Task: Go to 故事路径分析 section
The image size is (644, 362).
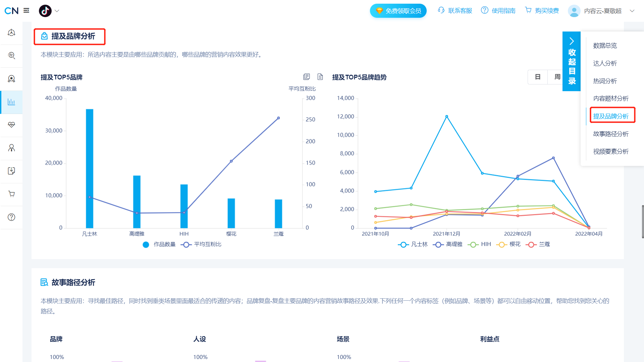Action: click(611, 134)
